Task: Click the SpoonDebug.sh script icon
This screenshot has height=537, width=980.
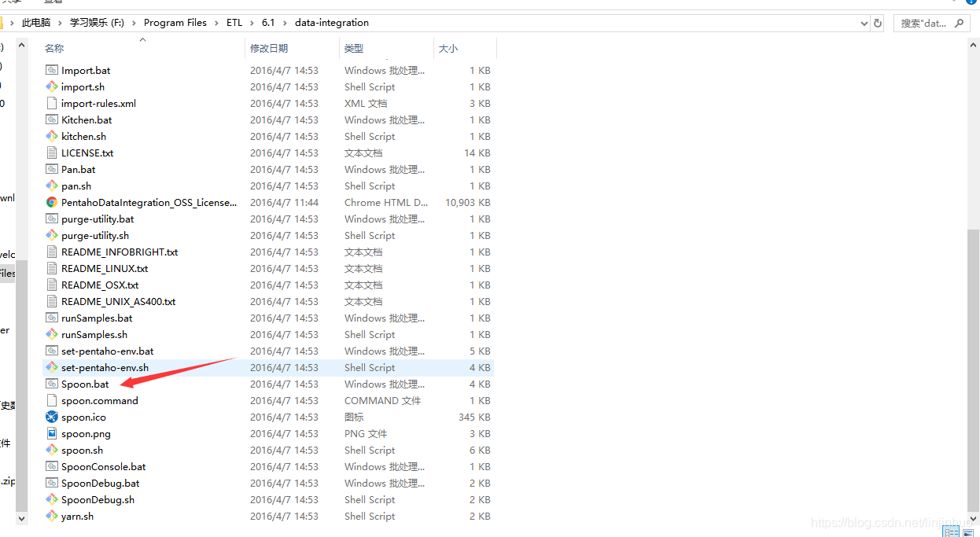Action: [52, 499]
